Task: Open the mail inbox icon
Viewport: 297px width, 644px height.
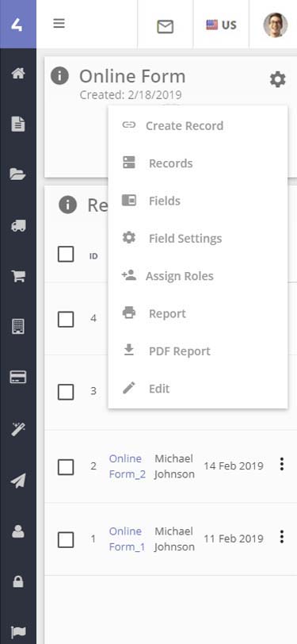Action: pos(166,27)
